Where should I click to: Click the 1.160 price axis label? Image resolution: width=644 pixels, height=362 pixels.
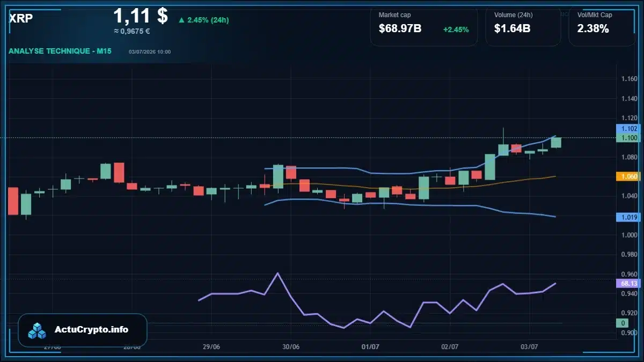629,79
